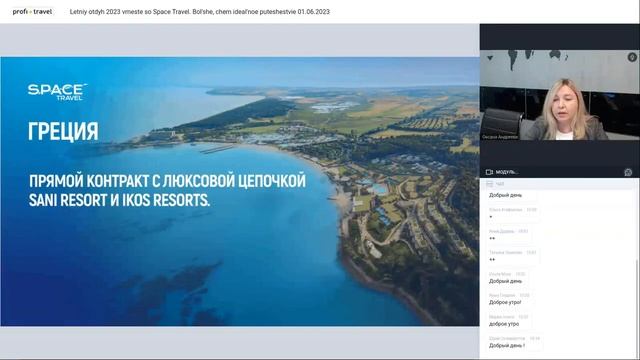
Task: Click the profi.travel logo
Action: click(32, 12)
